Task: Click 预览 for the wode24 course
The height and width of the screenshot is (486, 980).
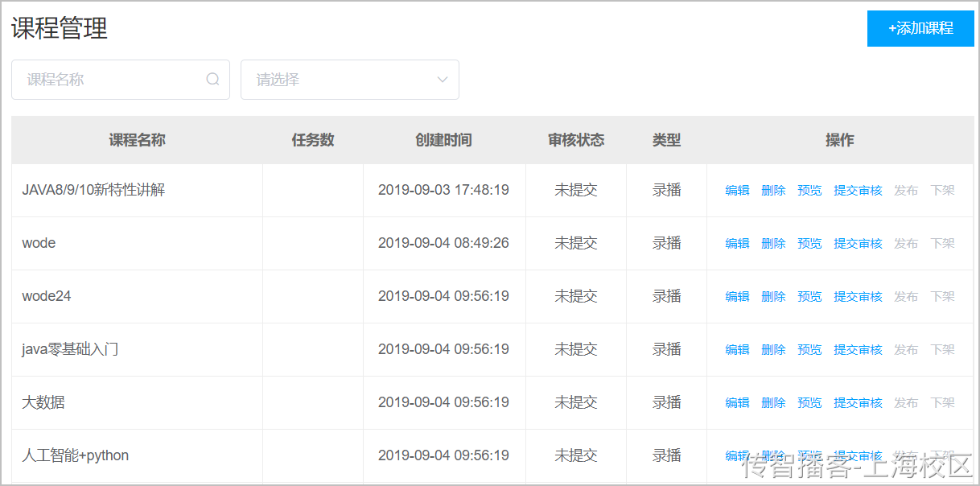Action: click(809, 297)
